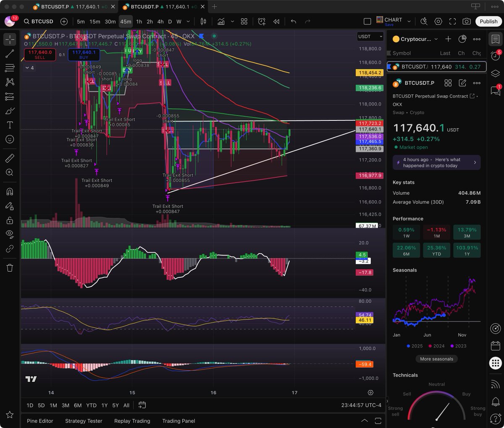Viewport: 504px width, 428px height.
Task: Switch to the 1h timeframe
Action: (139, 21)
